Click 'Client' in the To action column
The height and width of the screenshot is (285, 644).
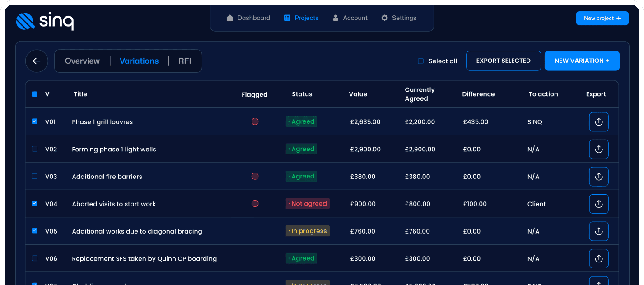[537, 204]
